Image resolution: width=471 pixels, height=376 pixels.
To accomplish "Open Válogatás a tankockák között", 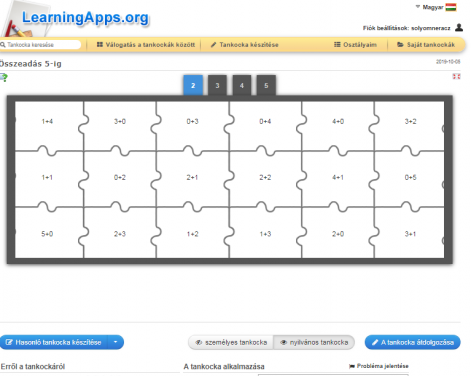I will pos(146,45).
